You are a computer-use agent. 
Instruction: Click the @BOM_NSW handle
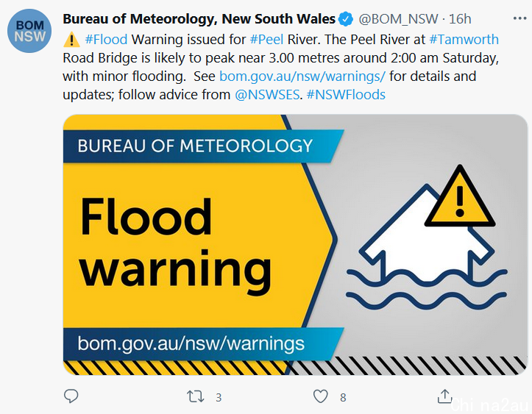398,19
